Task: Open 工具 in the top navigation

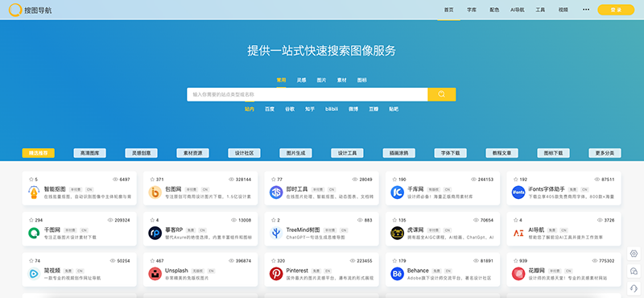Action: [540, 10]
